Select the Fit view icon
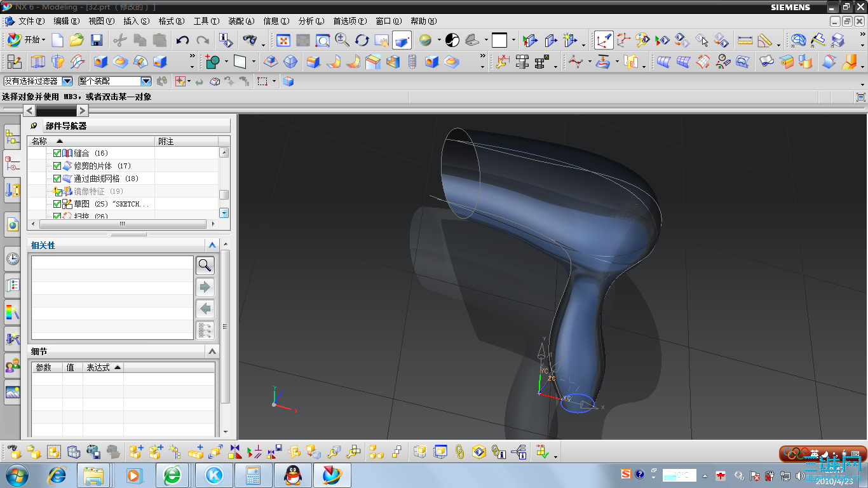Image resolution: width=868 pixels, height=488 pixels. coord(283,40)
